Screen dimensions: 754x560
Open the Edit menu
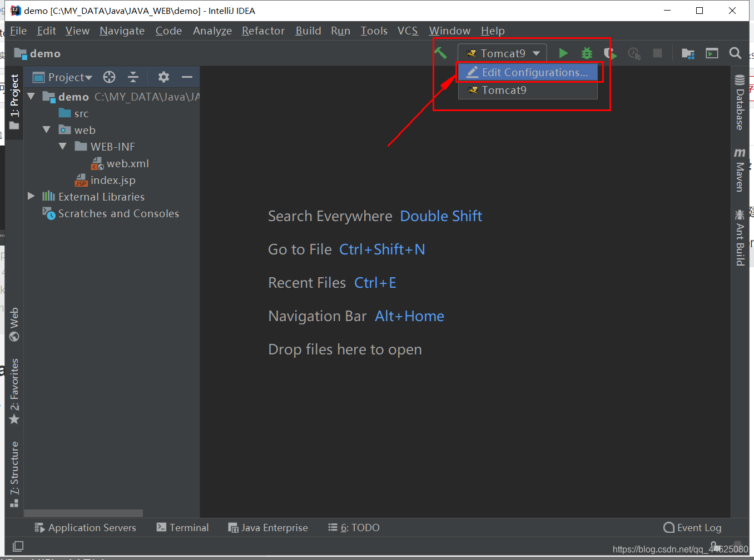click(47, 31)
